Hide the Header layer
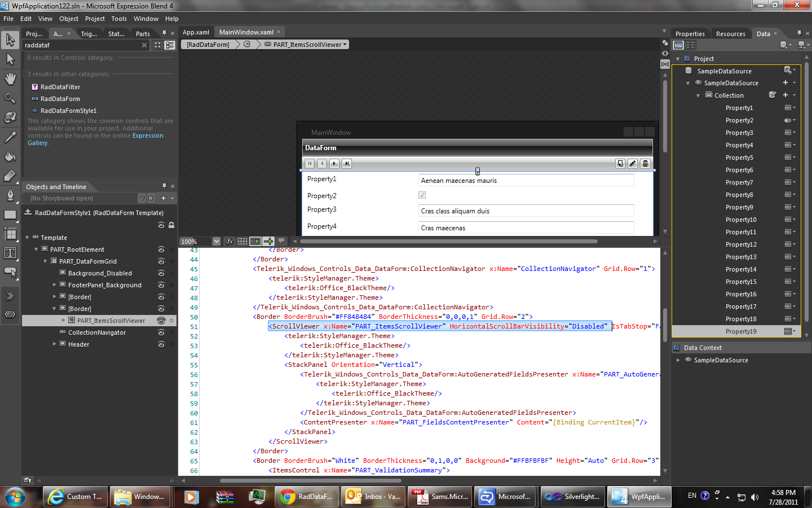 click(x=161, y=344)
